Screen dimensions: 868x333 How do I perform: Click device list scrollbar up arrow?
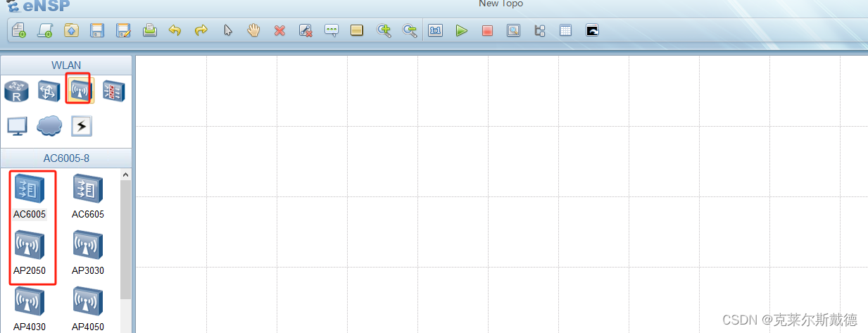[126, 174]
